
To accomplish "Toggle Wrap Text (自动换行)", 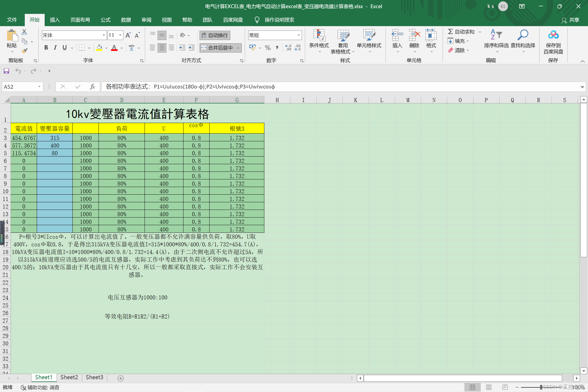I will [x=215, y=35].
